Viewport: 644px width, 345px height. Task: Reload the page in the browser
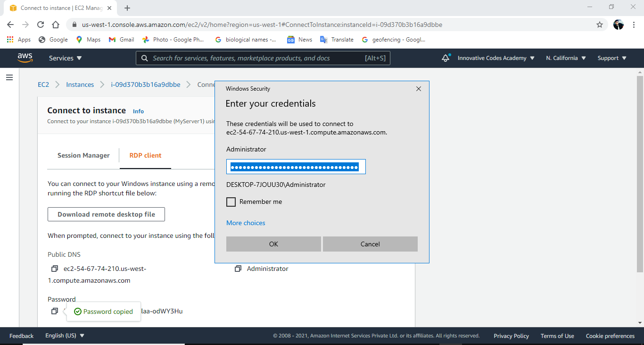point(41,25)
